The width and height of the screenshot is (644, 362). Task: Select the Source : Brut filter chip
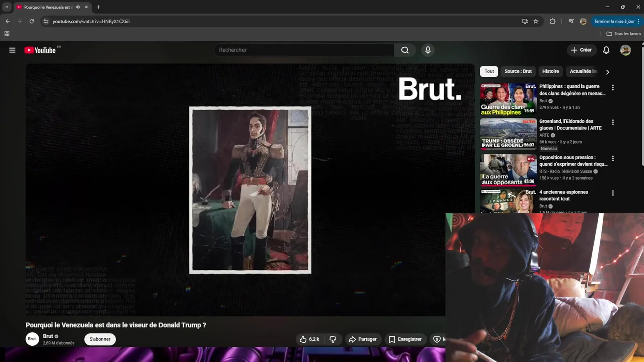pyautogui.click(x=518, y=71)
